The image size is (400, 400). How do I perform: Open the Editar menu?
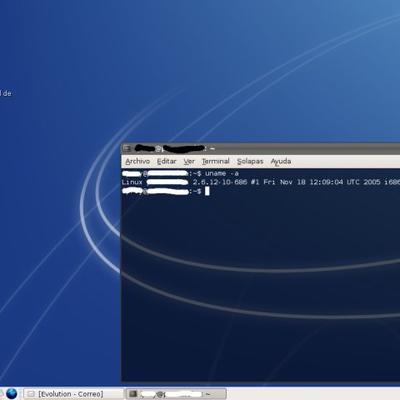166,161
